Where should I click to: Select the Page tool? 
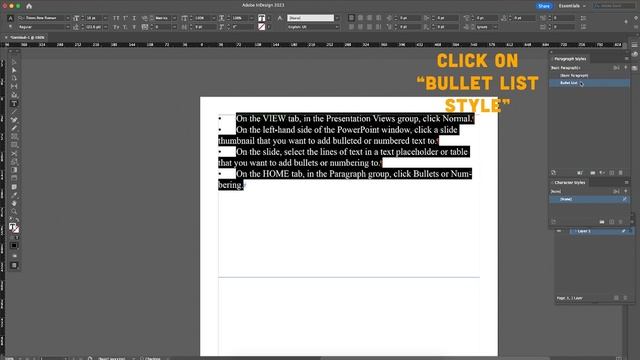point(14,78)
